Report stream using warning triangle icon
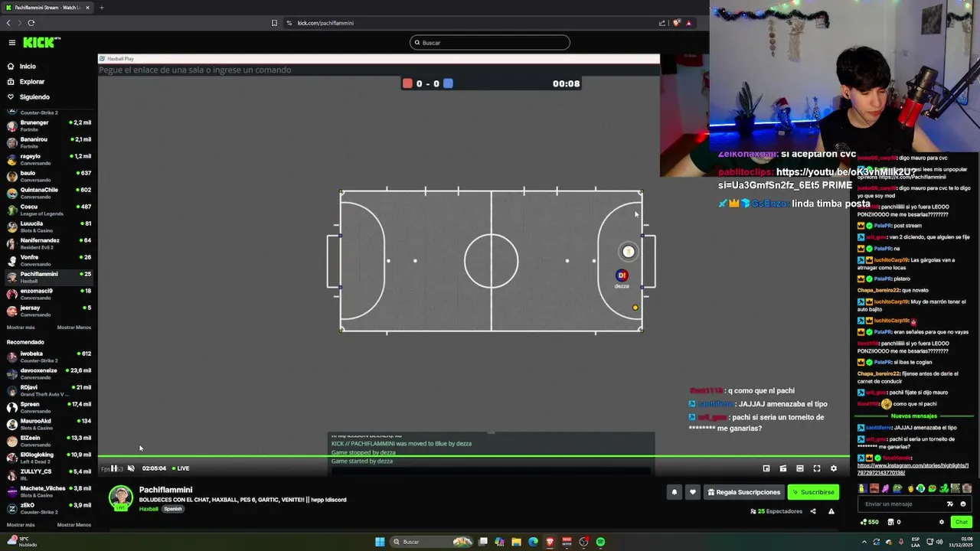 (x=831, y=511)
